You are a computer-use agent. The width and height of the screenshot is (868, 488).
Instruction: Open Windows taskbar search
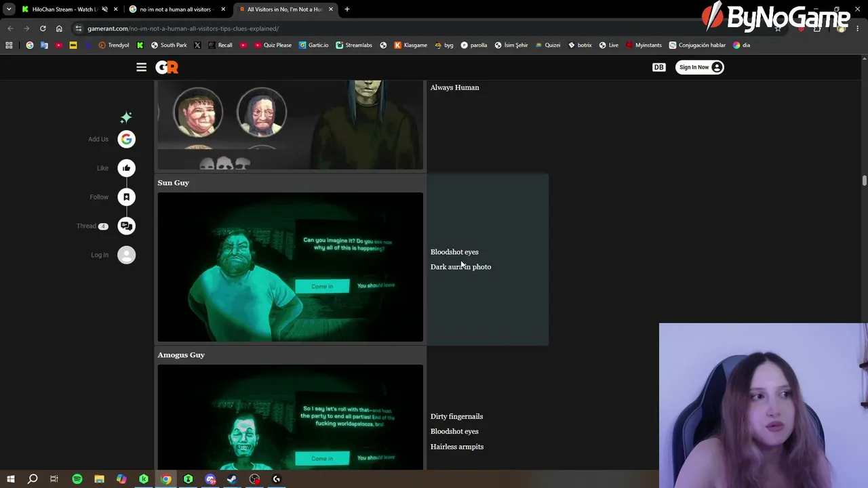(x=33, y=479)
